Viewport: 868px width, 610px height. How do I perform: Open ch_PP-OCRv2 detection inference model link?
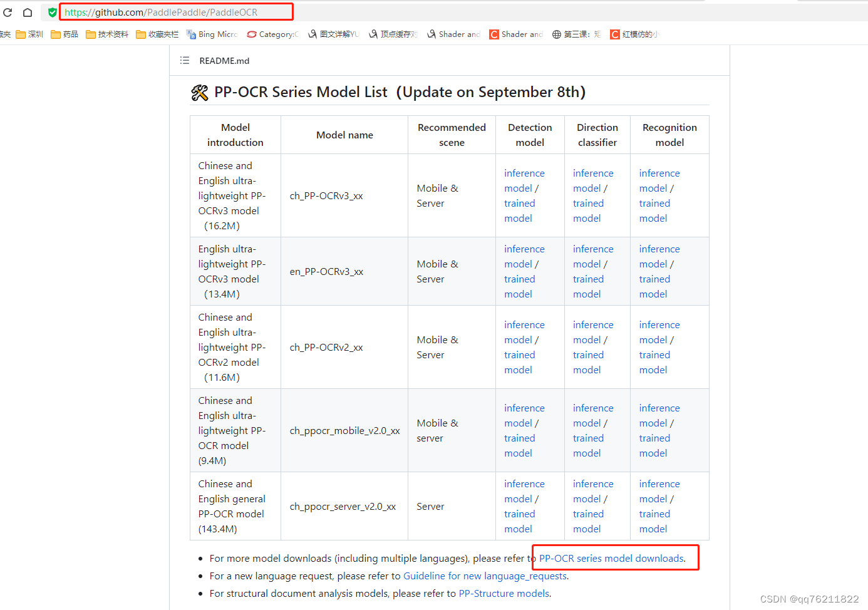(x=524, y=332)
